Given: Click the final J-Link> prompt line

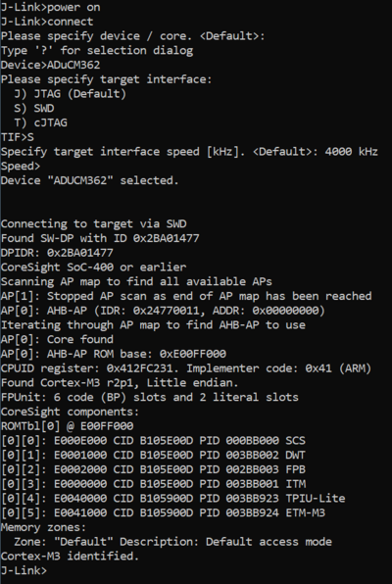Looking at the screenshot, I should point(24,570).
